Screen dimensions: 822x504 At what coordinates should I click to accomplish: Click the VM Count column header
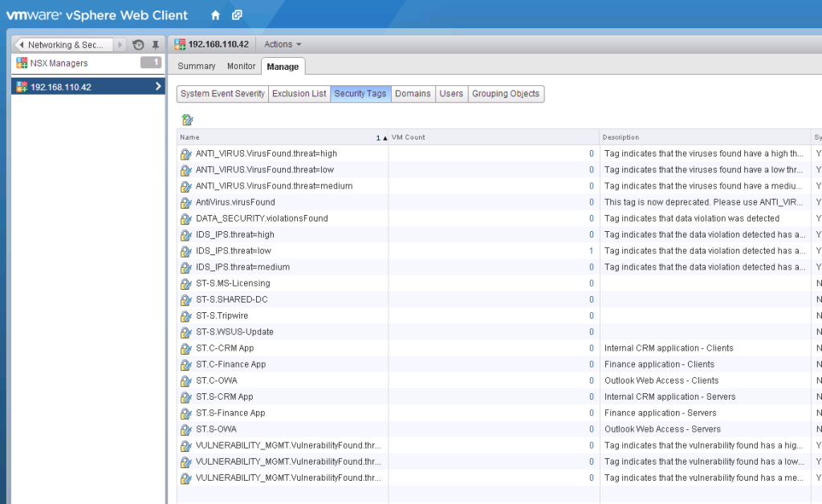(494, 137)
